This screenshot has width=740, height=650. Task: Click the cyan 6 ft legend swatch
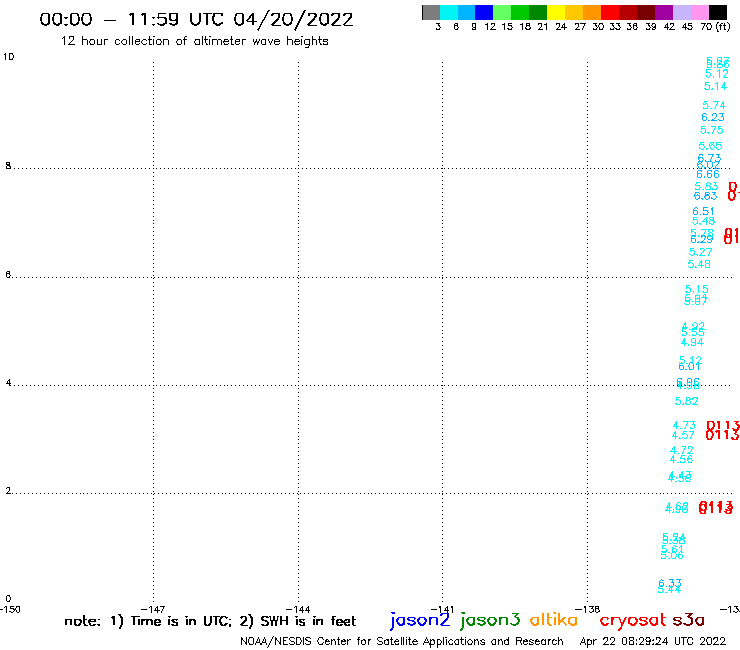tap(449, 12)
